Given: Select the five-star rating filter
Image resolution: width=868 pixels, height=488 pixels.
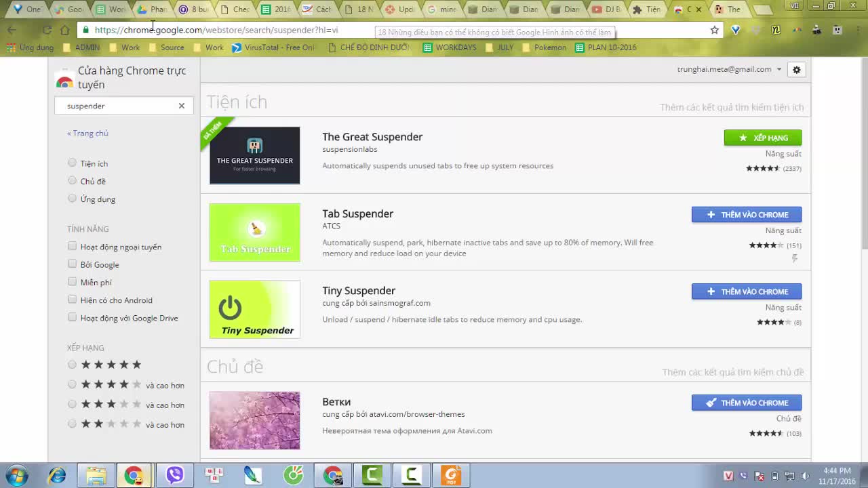Looking at the screenshot, I should point(72,365).
